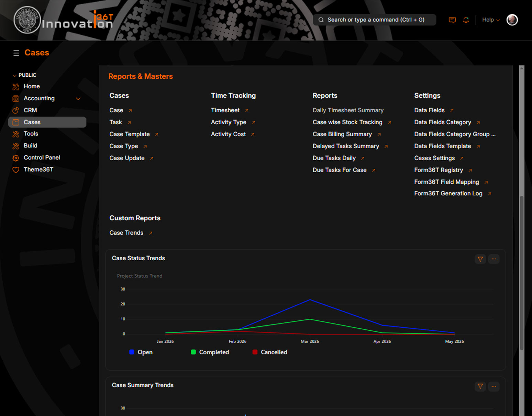This screenshot has width=532, height=416.
Task: Open the Case Template link
Action: tap(130, 134)
